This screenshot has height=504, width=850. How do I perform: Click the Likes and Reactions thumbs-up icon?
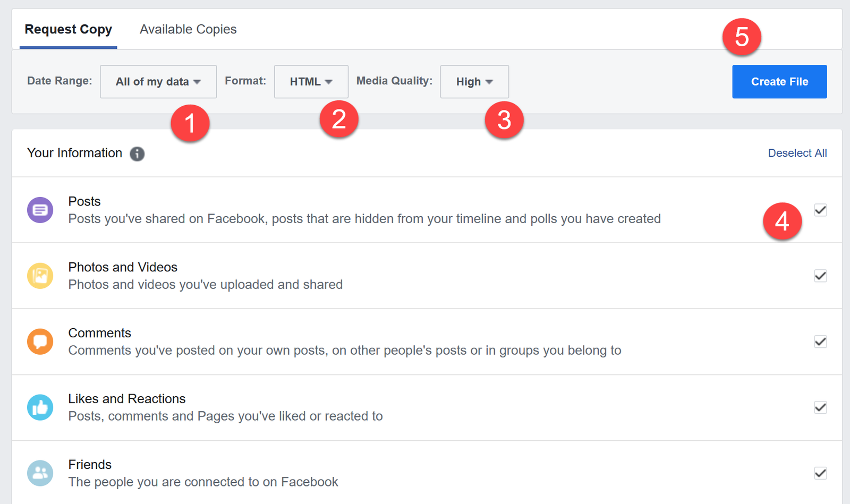40,407
